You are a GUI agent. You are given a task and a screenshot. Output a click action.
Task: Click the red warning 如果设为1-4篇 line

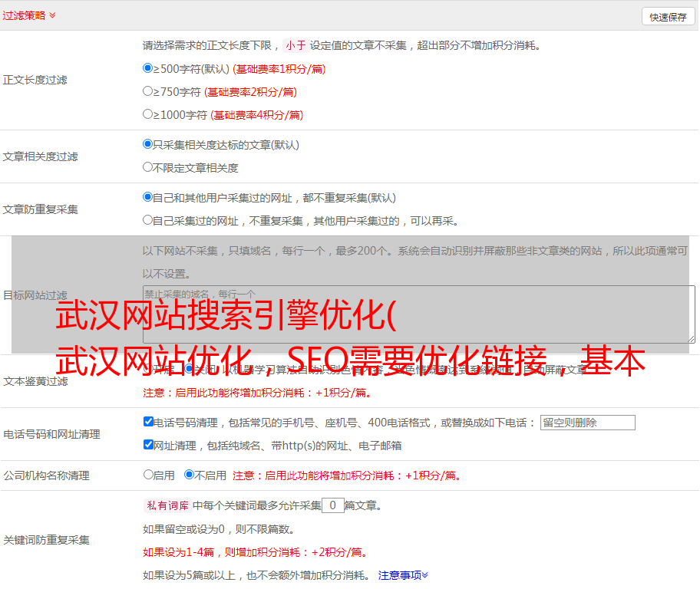coord(256,552)
